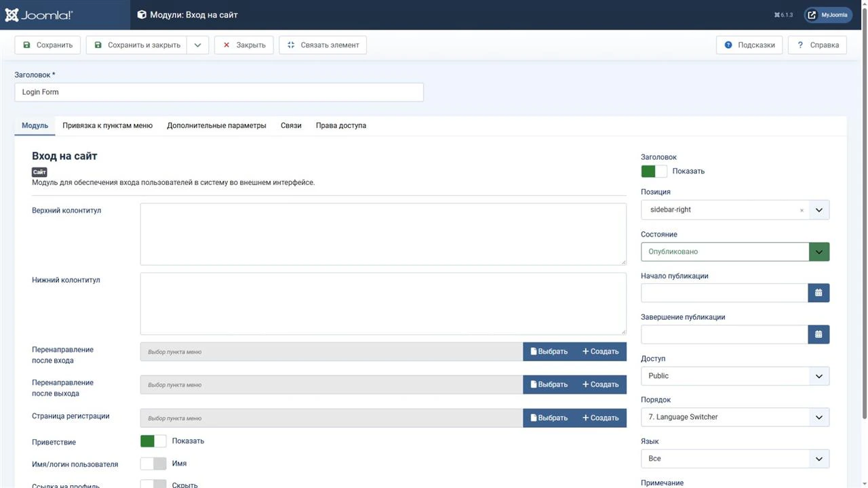The width and height of the screenshot is (868, 488).
Task: Switch to the Связи tab
Action: [291, 125]
